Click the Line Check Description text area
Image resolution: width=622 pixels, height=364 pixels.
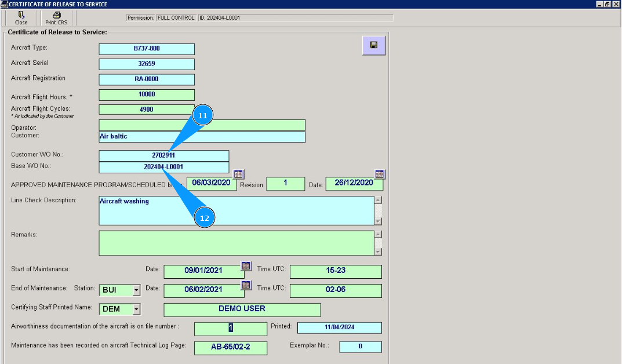(237, 210)
